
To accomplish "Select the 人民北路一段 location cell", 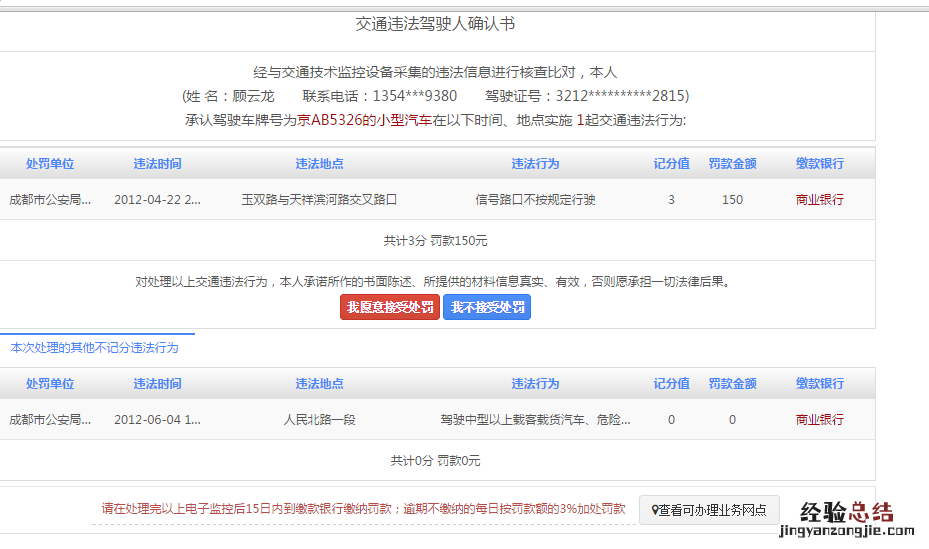I will (x=319, y=420).
